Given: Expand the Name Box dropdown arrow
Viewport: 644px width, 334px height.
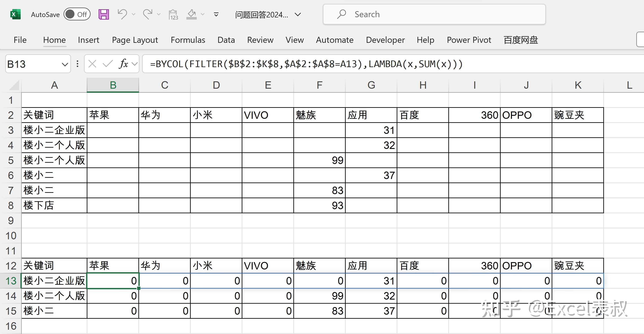Looking at the screenshot, I should point(65,65).
